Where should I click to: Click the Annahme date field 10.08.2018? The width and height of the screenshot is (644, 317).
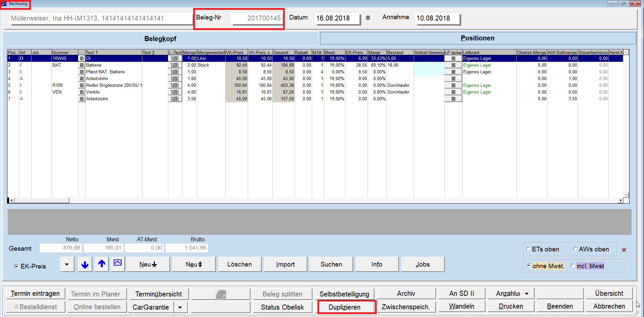(437, 18)
